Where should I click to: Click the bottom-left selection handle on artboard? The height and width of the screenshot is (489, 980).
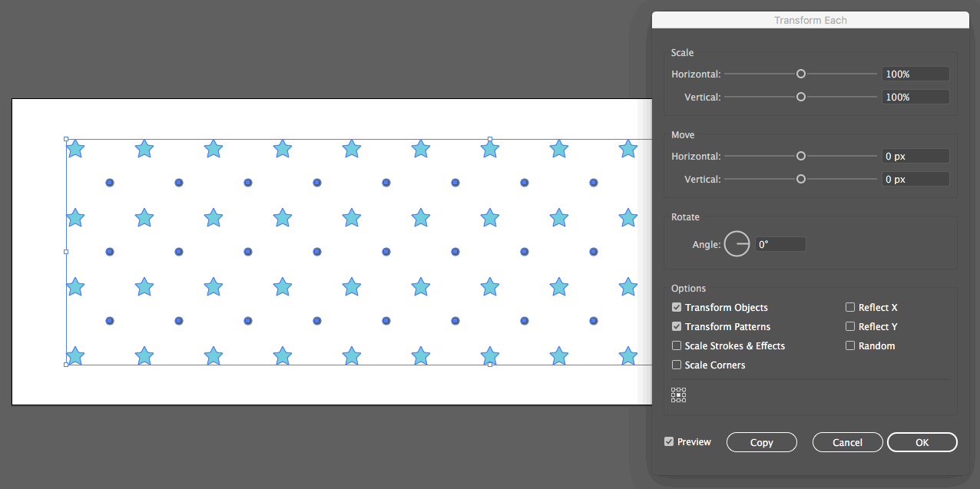(x=66, y=365)
